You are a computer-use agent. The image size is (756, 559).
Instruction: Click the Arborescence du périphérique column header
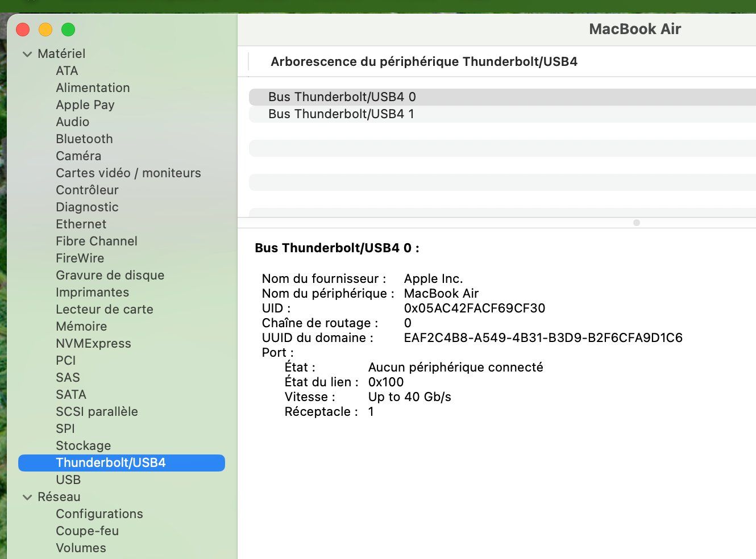pos(424,62)
